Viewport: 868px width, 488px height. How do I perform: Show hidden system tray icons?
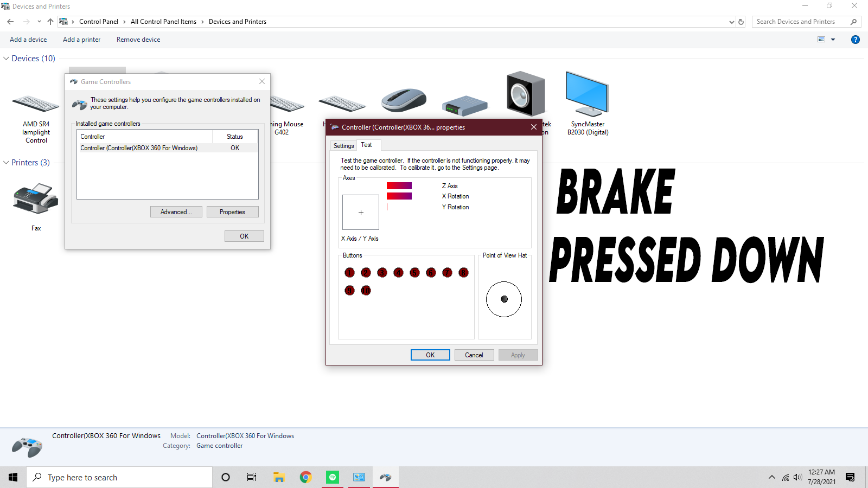click(x=771, y=477)
